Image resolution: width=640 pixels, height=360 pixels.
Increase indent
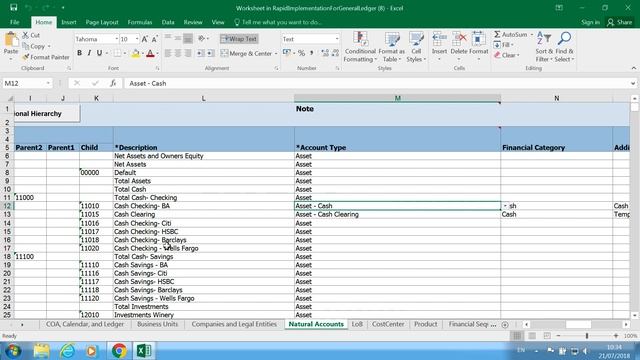[x=210, y=53]
